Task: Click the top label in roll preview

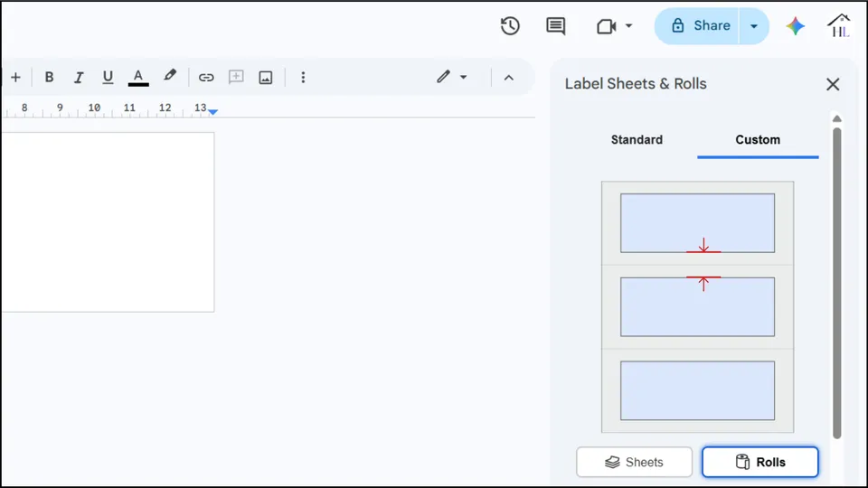Action: (697, 223)
